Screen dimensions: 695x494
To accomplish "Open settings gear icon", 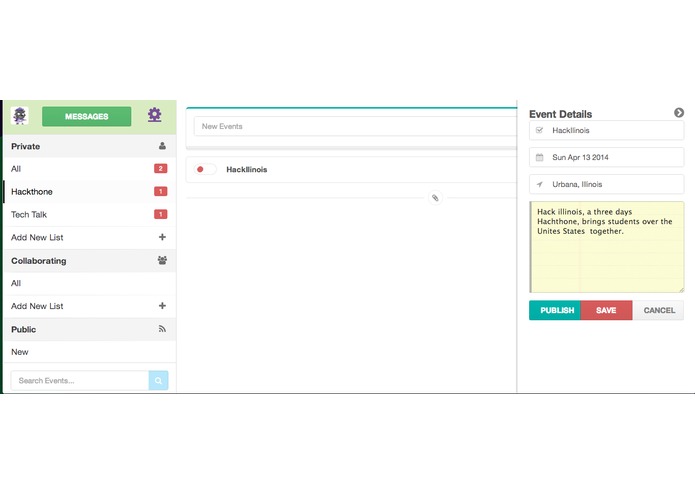I will (x=154, y=115).
